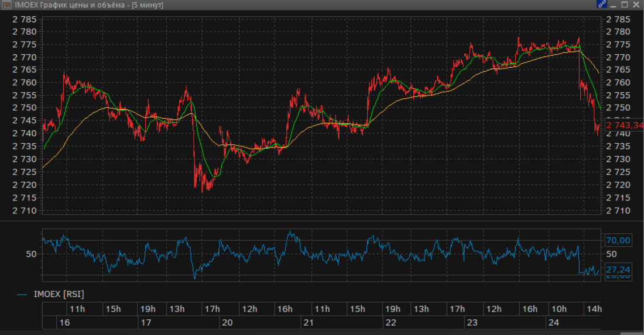Click the blue RSI legend line marker
644x335 pixels.
[22, 295]
